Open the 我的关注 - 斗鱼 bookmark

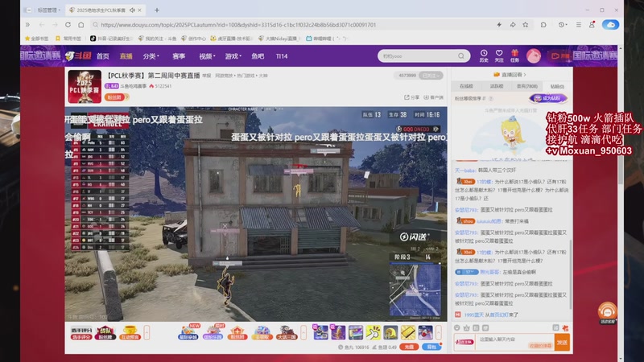pos(157,39)
